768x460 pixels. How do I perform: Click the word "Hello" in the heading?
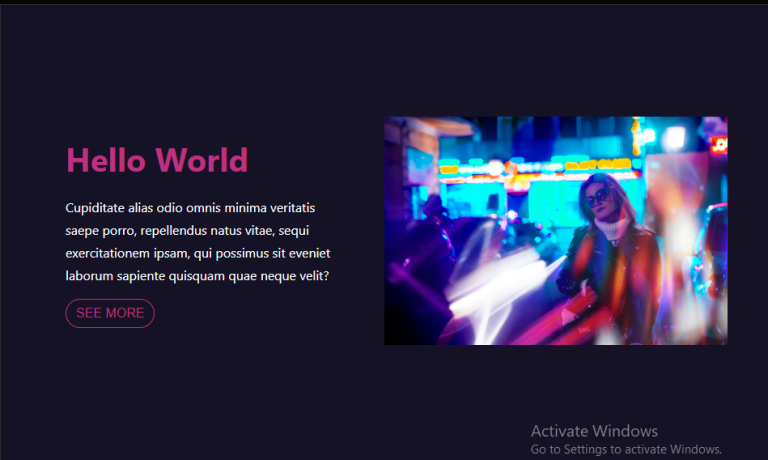(x=106, y=160)
